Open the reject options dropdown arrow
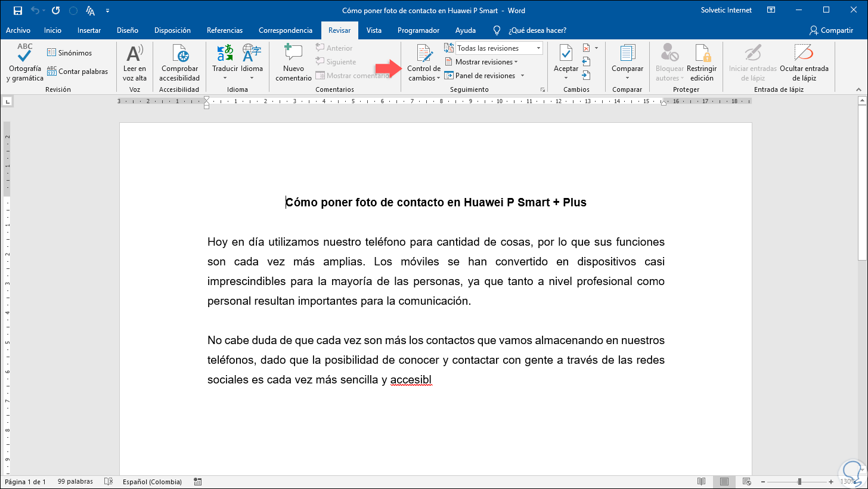Screen dimensions: 868x489 [x=596, y=48]
